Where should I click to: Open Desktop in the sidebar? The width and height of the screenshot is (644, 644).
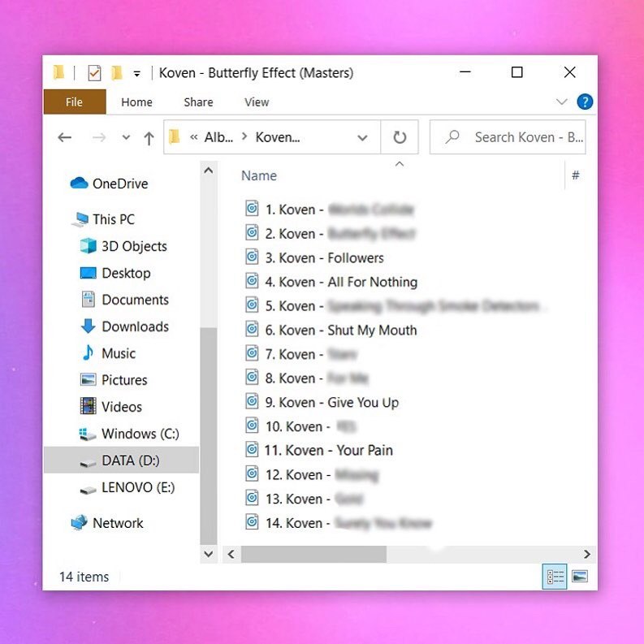click(115, 273)
